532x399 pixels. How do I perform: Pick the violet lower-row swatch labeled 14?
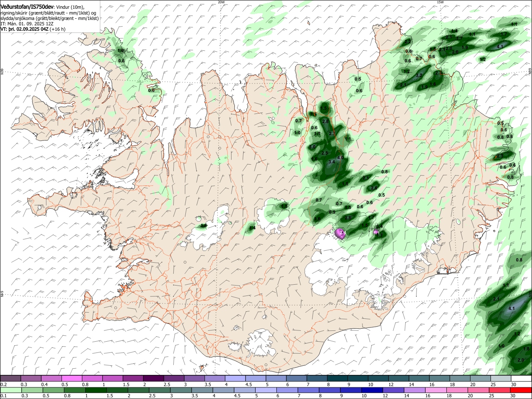[414, 390]
